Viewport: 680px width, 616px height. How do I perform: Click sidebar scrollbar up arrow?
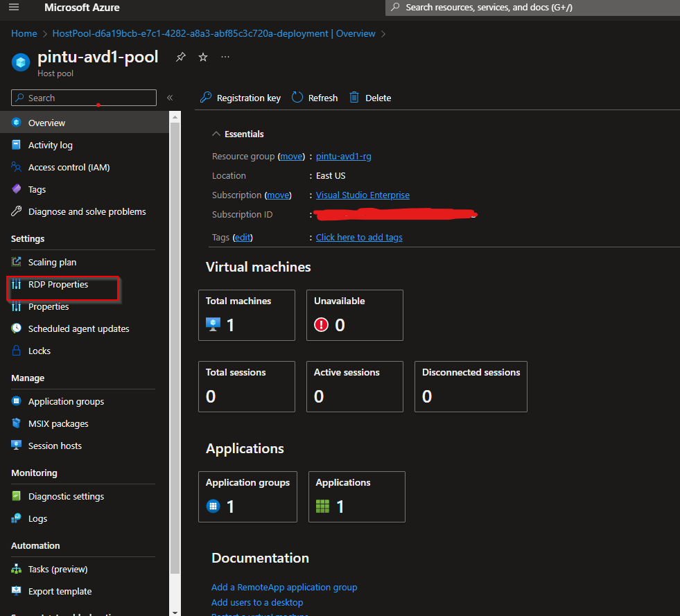[x=175, y=116]
